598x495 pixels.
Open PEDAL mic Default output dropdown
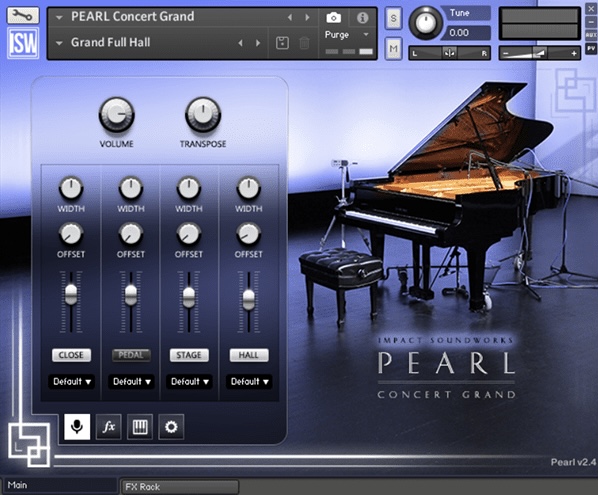tap(131, 382)
